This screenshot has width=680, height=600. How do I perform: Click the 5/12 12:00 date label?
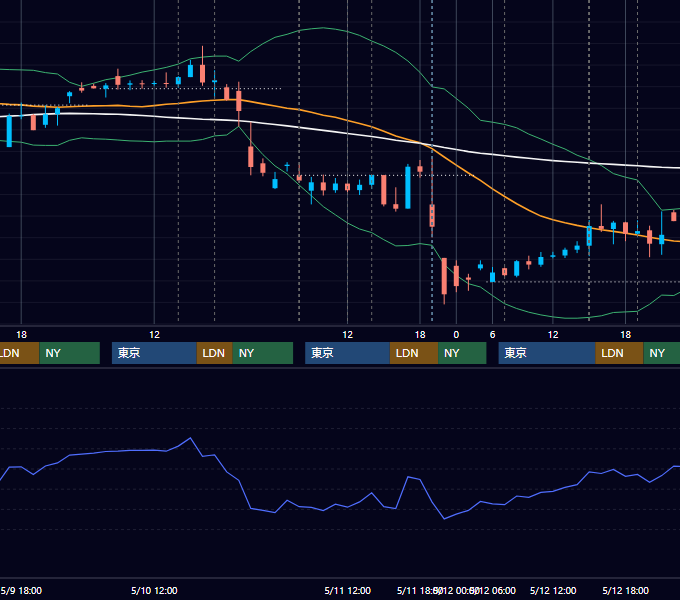coord(553,590)
